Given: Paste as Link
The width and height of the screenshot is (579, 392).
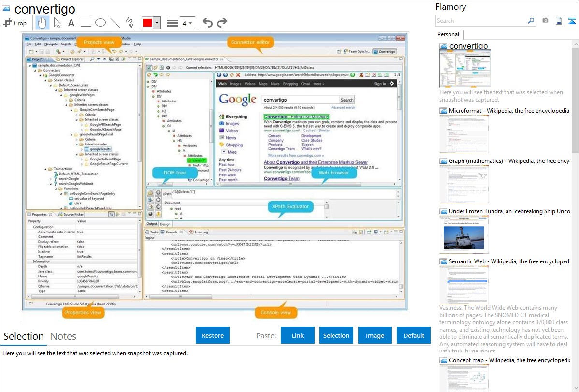Looking at the screenshot, I should click(x=298, y=335).
